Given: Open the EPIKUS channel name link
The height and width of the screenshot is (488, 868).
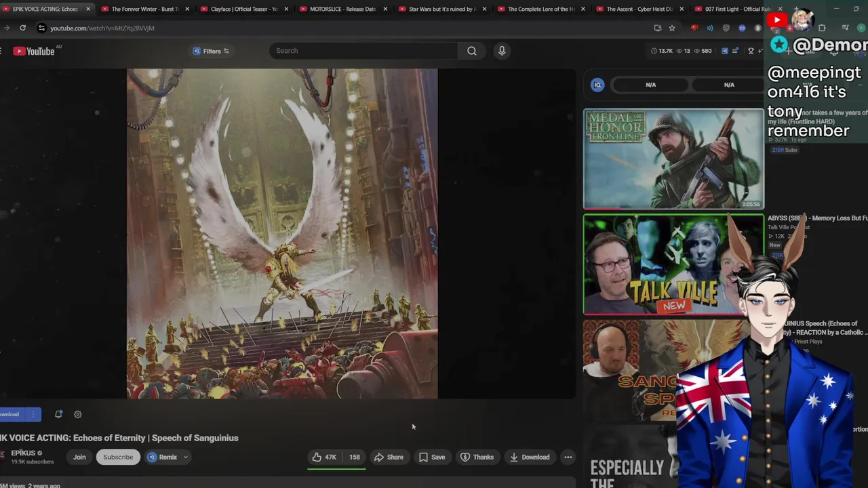Looking at the screenshot, I should click(x=23, y=453).
